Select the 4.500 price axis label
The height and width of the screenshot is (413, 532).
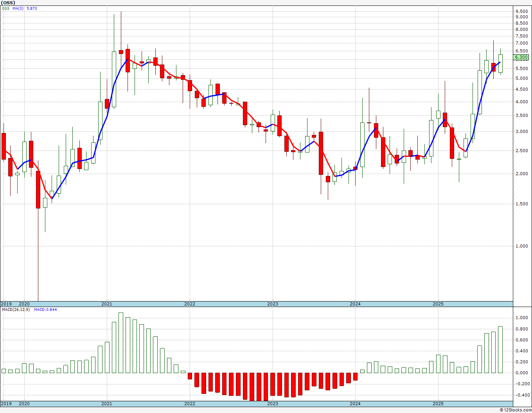[x=521, y=89]
